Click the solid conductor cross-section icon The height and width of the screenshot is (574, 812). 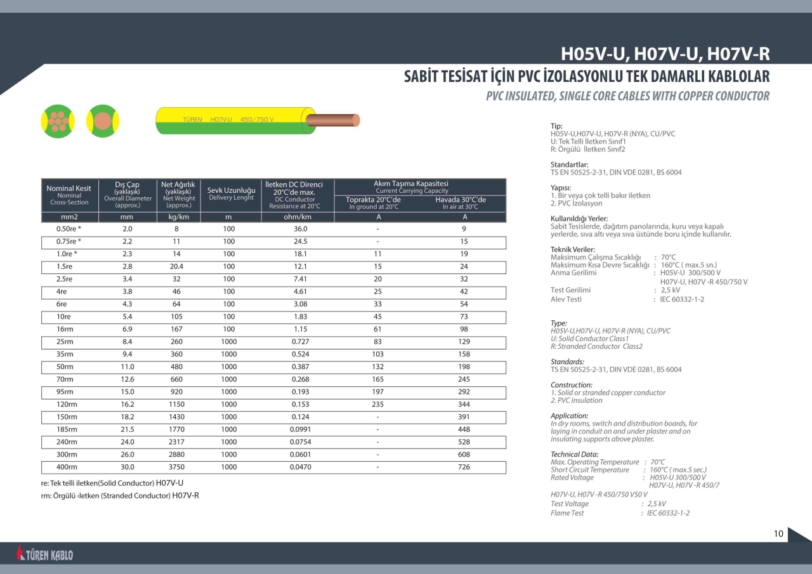tap(102, 121)
